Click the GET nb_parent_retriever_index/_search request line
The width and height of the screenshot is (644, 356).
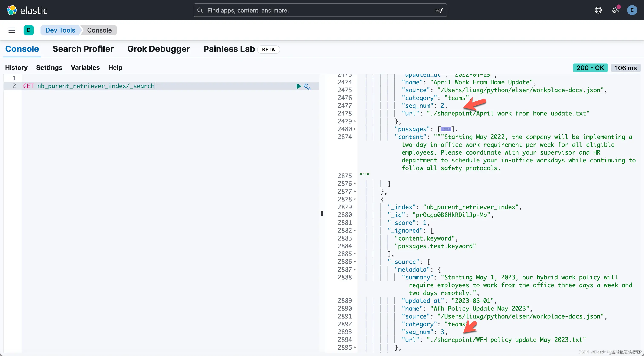coord(89,86)
